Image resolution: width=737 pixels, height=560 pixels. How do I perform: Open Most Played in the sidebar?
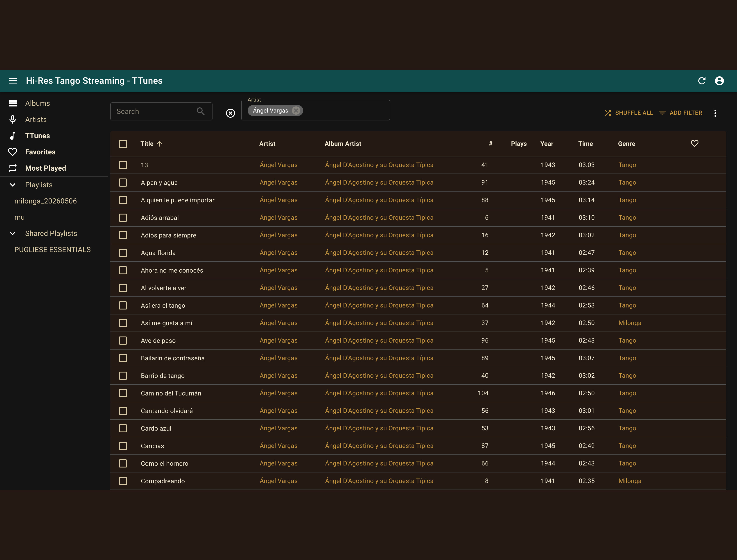[x=46, y=168]
